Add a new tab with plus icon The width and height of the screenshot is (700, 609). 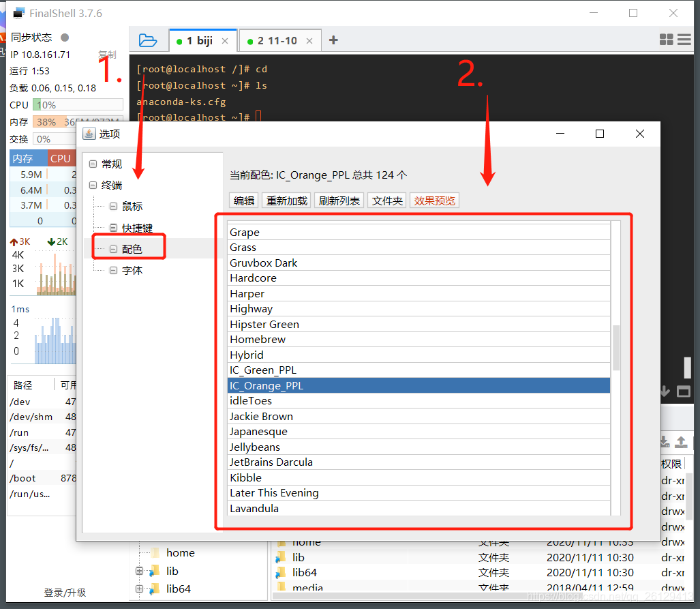coord(333,40)
